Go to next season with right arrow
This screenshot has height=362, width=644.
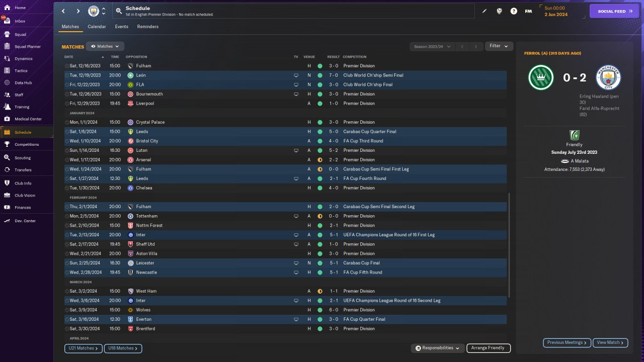click(x=476, y=46)
